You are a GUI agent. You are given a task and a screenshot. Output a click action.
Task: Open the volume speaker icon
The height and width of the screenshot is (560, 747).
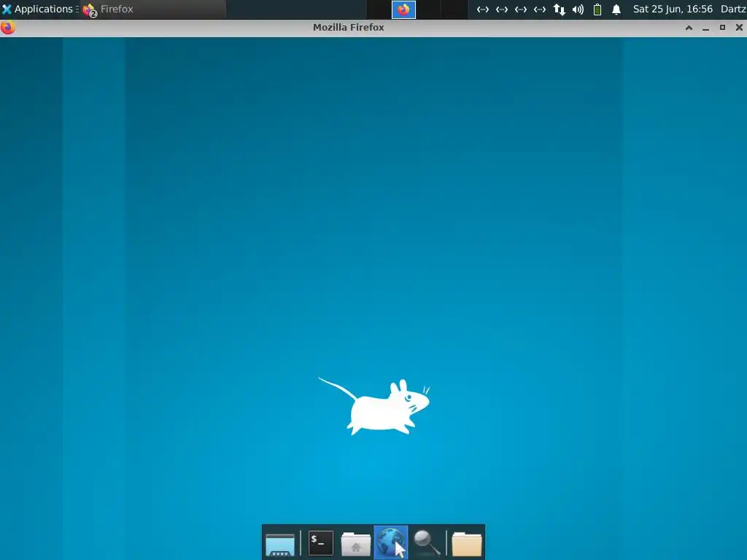tap(578, 9)
